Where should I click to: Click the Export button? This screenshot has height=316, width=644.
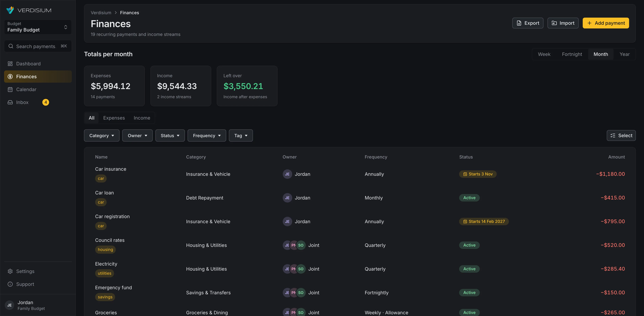(528, 23)
